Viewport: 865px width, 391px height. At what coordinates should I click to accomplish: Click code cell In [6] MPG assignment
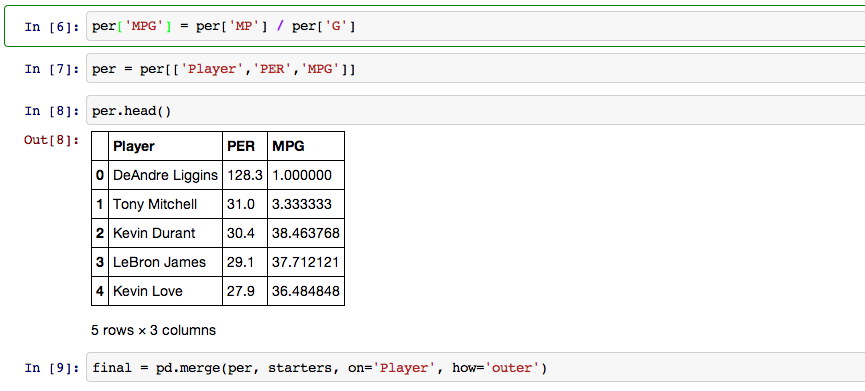click(x=476, y=26)
